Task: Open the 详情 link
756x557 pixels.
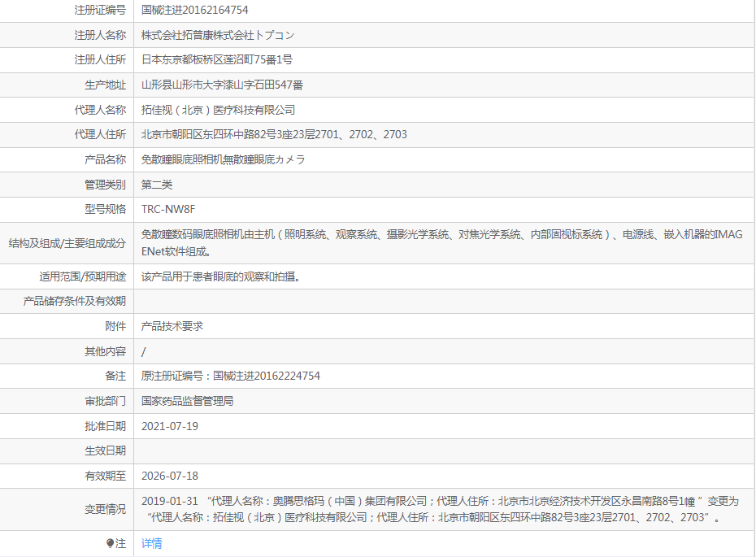Action: point(151,543)
